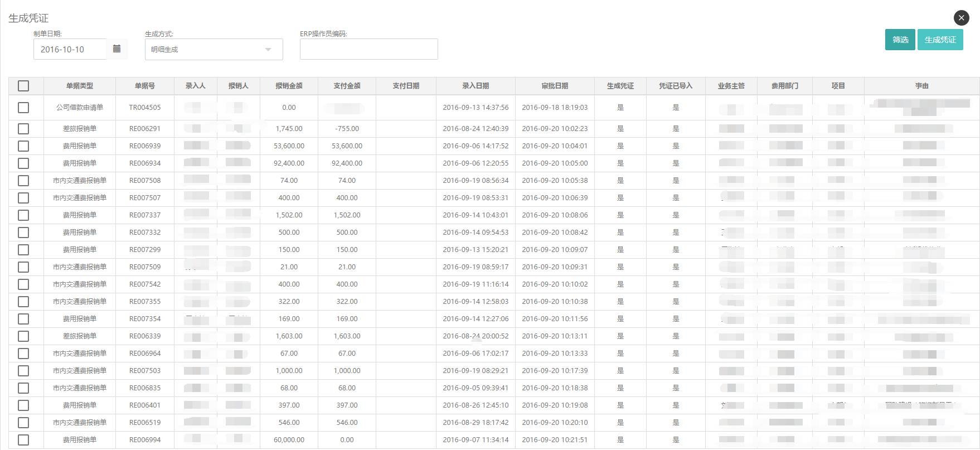This screenshot has height=450, width=980.
Task: Close the 生成凭证 dialog with the X icon
Action: [961, 18]
